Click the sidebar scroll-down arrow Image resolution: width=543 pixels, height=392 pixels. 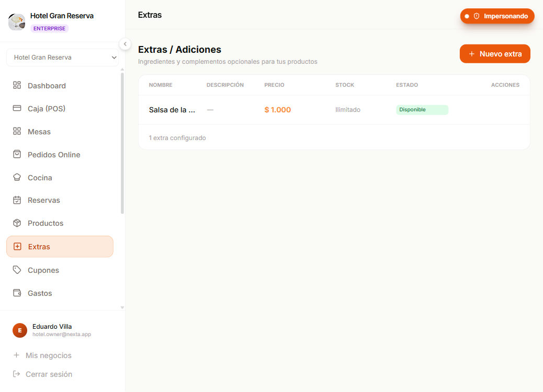pyautogui.click(x=122, y=307)
